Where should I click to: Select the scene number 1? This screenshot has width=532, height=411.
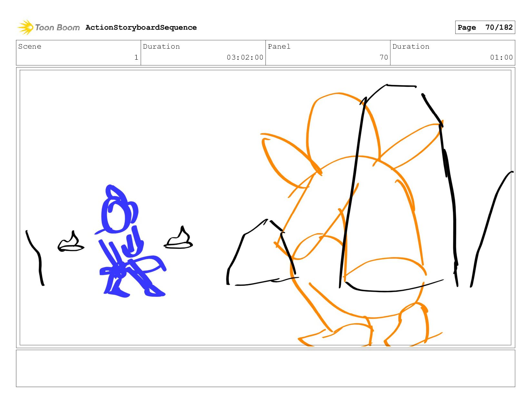[x=136, y=57]
